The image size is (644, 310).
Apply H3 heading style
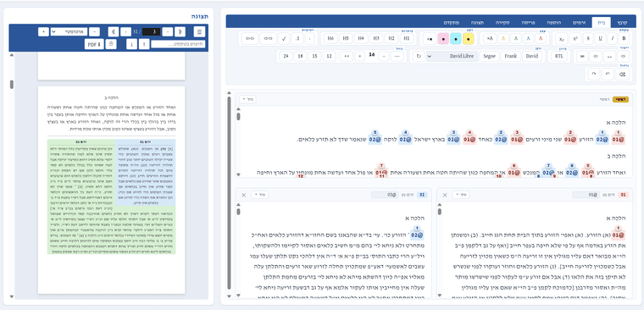coord(375,39)
